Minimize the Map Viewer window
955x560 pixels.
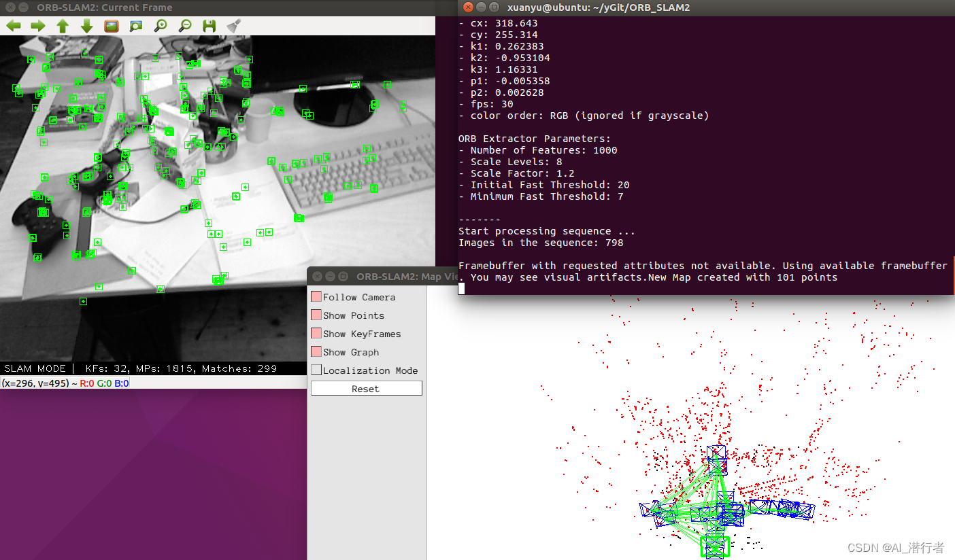(330, 276)
